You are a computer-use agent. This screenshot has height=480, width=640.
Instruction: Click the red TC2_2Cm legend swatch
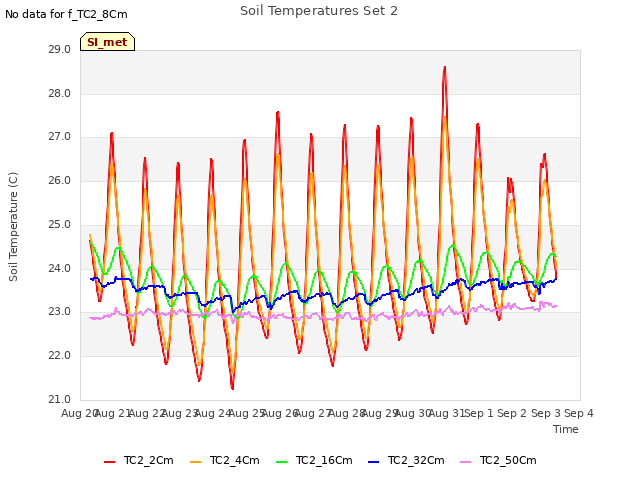(109, 462)
